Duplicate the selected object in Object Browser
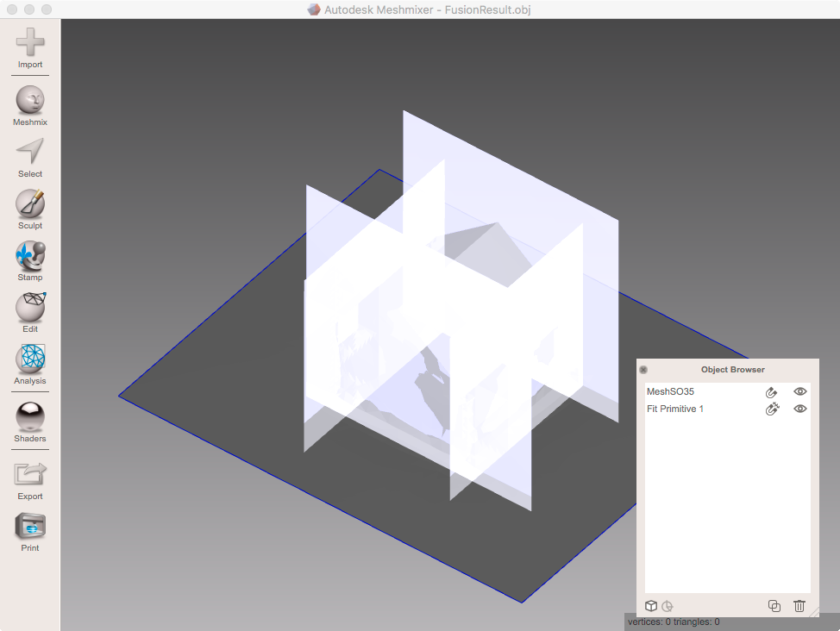Viewport: 840px width, 631px height. tap(774, 606)
